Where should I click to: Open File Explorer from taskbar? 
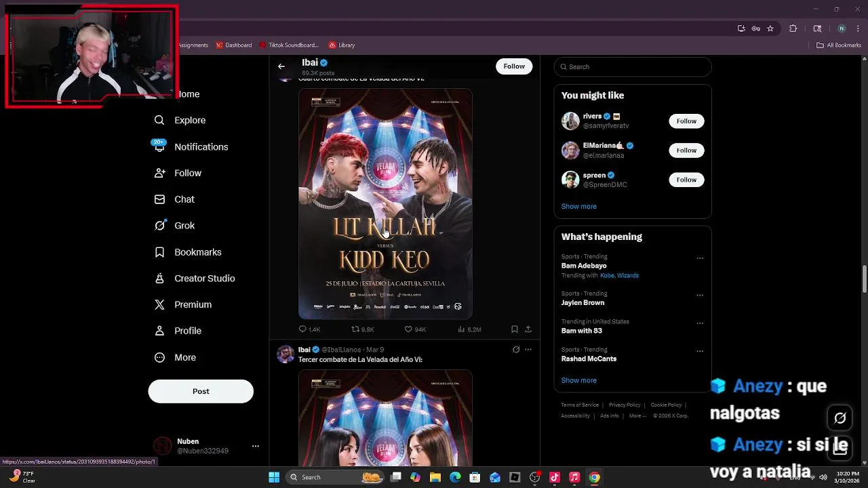click(x=435, y=477)
